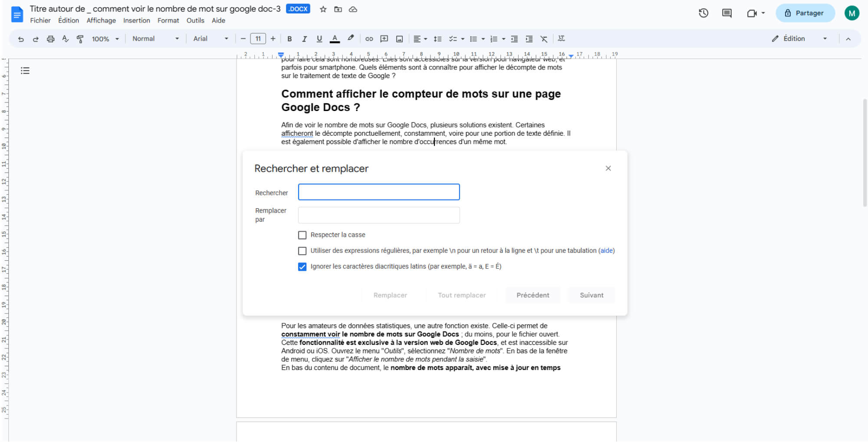Open the account avatar M
The width and height of the screenshot is (868, 442).
[x=852, y=13]
